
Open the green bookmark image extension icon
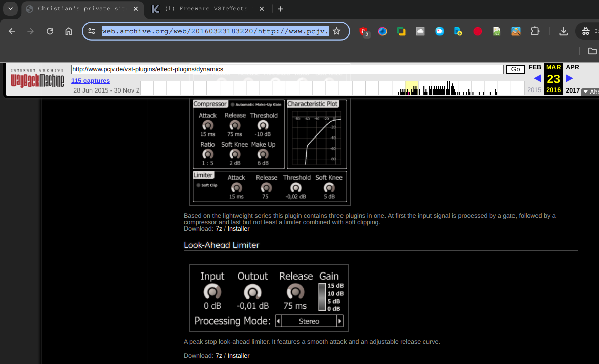pos(497,31)
